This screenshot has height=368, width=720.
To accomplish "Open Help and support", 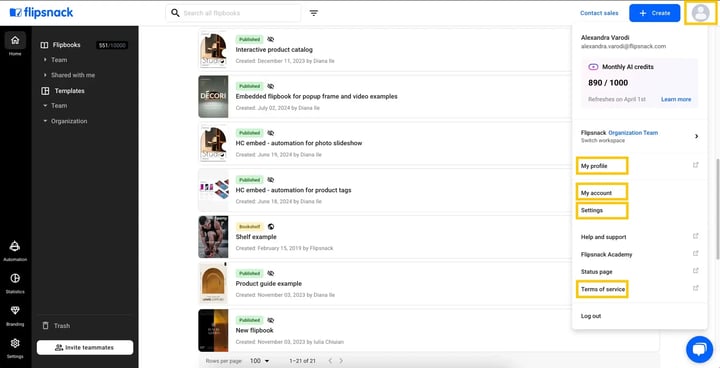I will [603, 237].
